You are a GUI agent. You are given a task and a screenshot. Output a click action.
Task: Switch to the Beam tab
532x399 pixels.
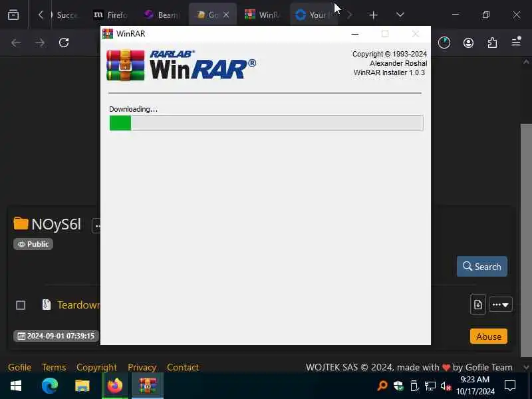click(162, 15)
